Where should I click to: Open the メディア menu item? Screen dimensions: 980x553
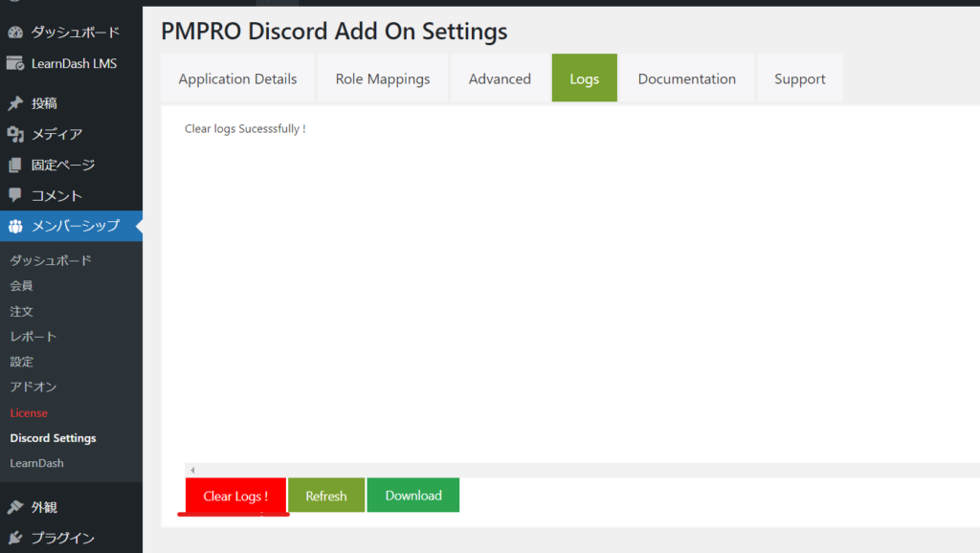[x=71, y=134]
